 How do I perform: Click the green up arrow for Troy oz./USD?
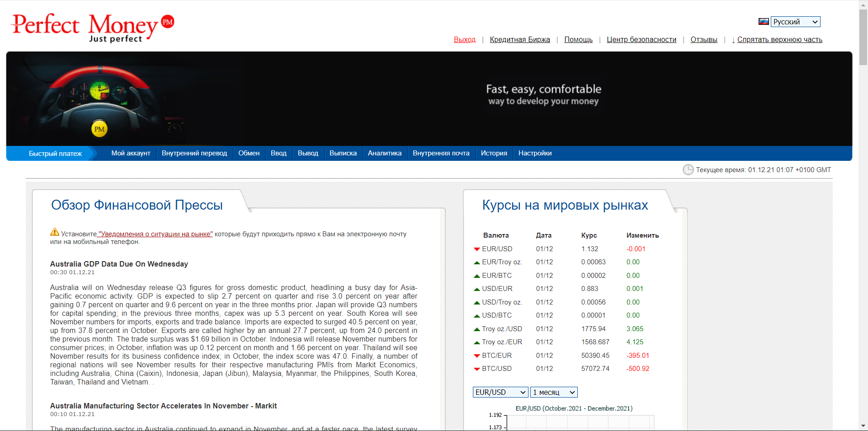pos(476,329)
